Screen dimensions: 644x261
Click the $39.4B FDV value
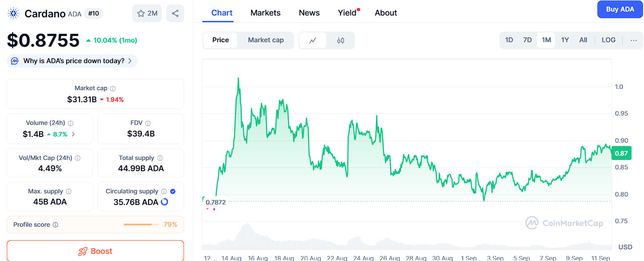pyautogui.click(x=141, y=133)
